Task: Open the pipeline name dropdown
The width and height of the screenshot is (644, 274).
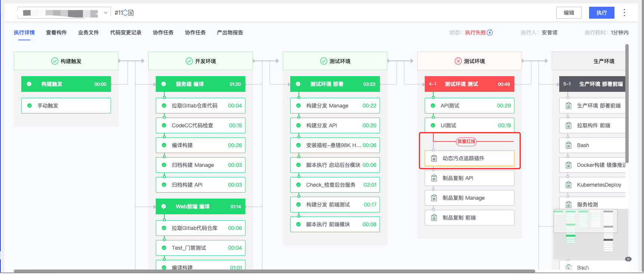Action: click(x=106, y=13)
